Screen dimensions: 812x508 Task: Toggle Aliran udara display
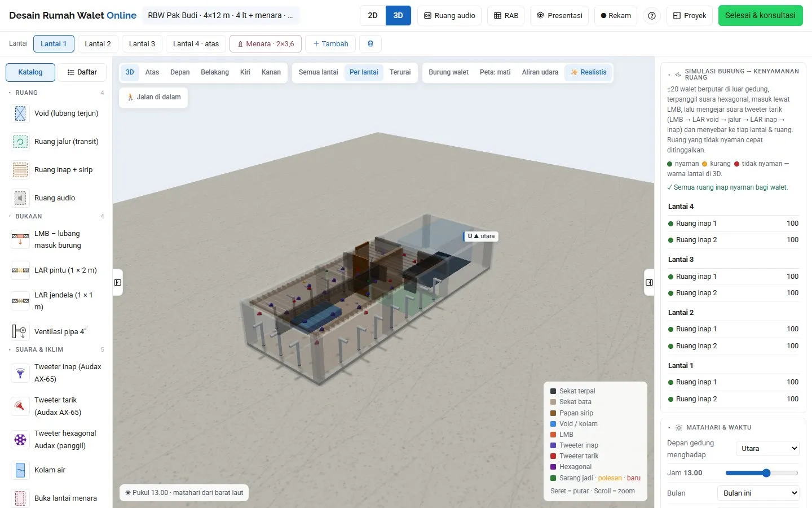540,72
